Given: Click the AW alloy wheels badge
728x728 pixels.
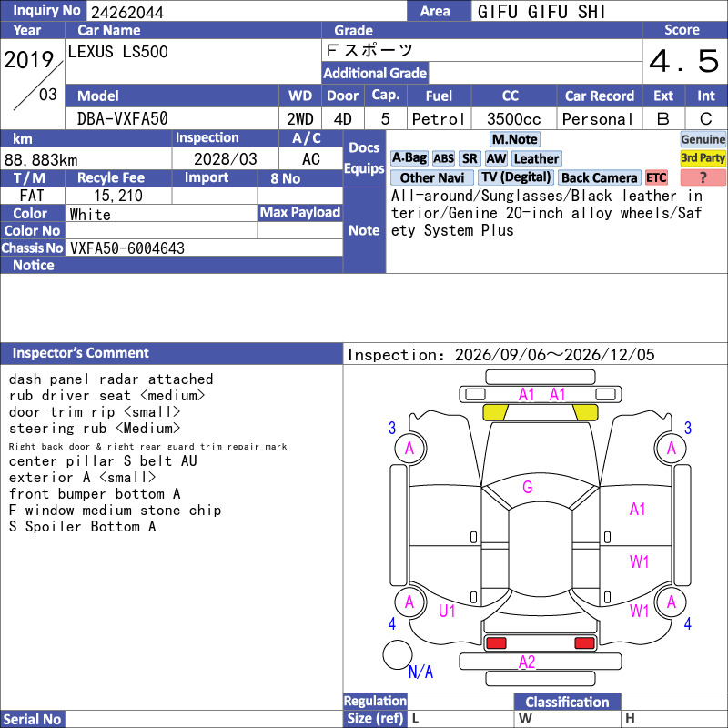Looking at the screenshot, I should tap(496, 158).
